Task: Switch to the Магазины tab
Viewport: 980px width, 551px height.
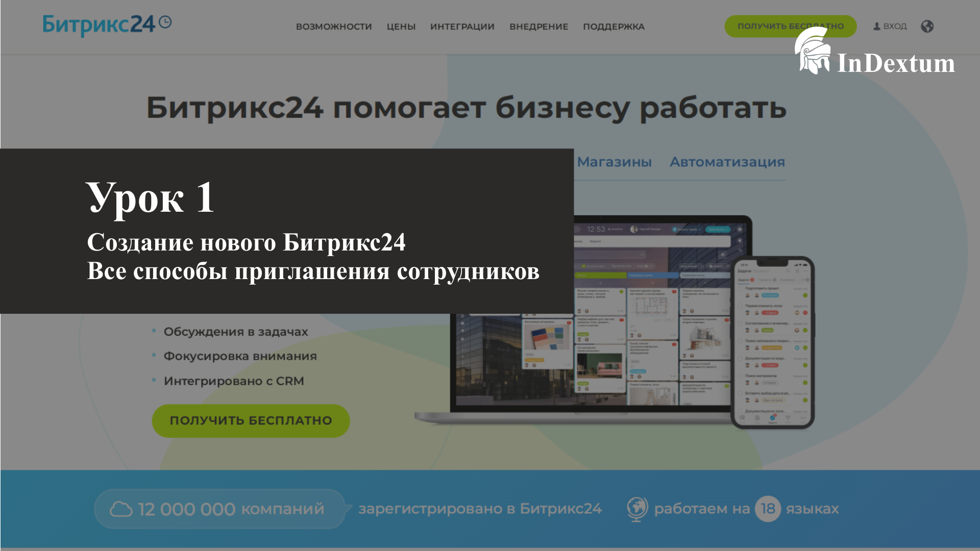Action: [614, 162]
